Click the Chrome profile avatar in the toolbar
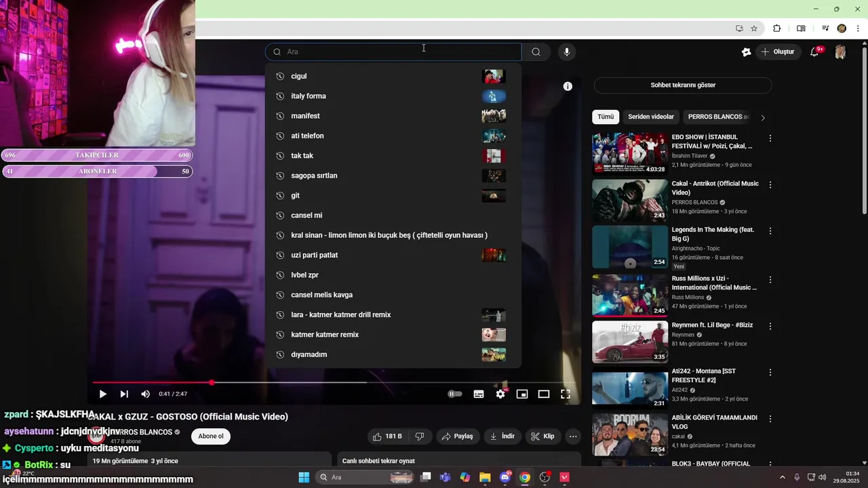 click(x=842, y=28)
